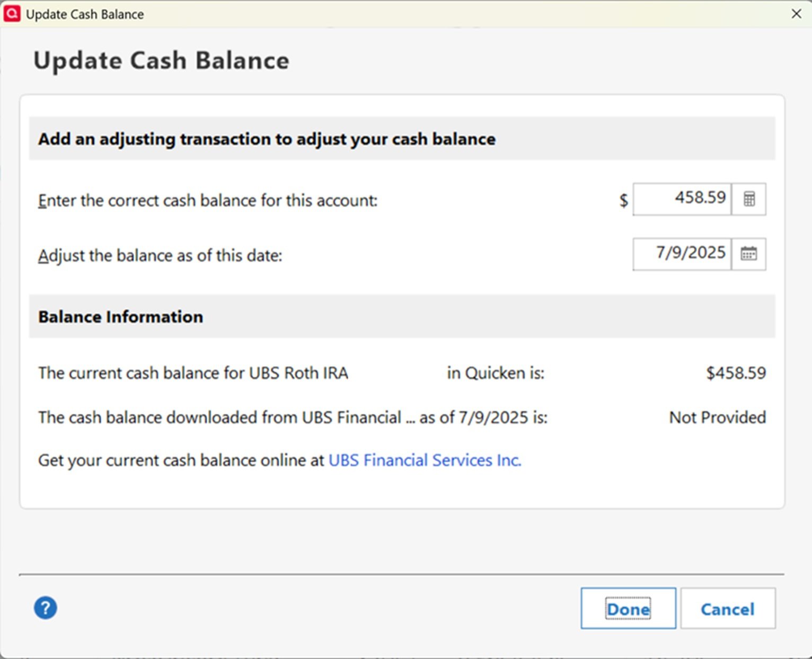The image size is (812, 659).
Task: Open help via the question mark icon
Action: point(46,608)
